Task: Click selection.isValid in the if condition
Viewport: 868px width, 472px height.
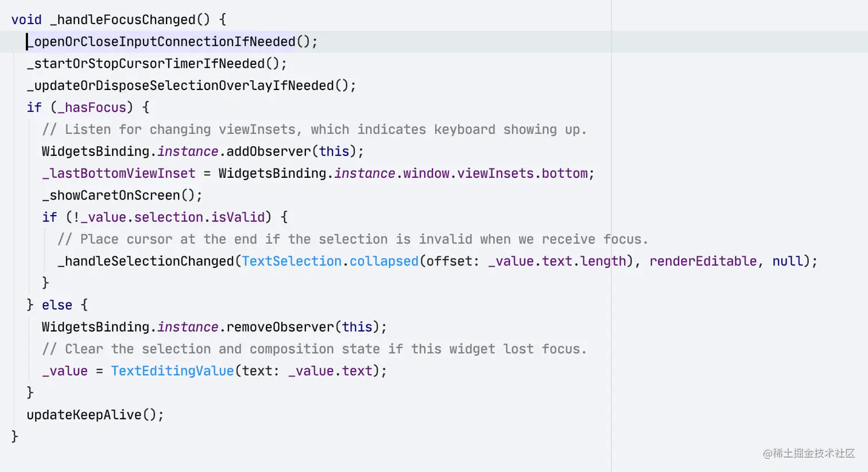Action: 200,217
